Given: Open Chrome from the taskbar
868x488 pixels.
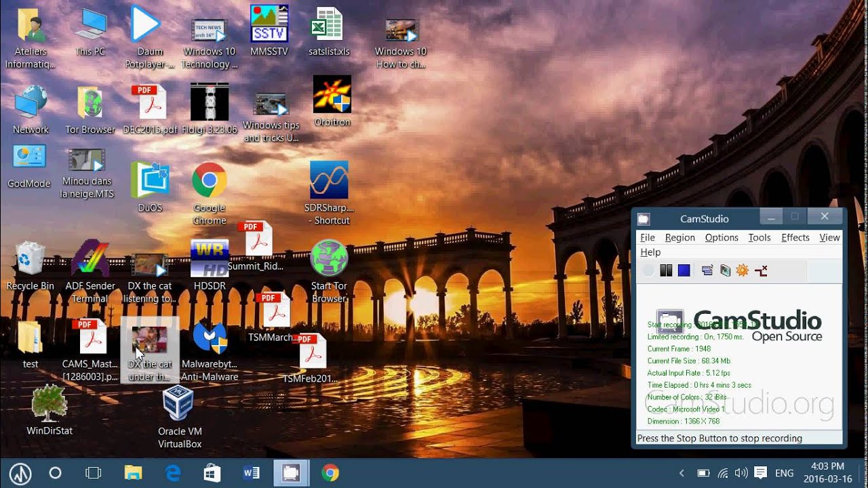Looking at the screenshot, I should pos(330,473).
